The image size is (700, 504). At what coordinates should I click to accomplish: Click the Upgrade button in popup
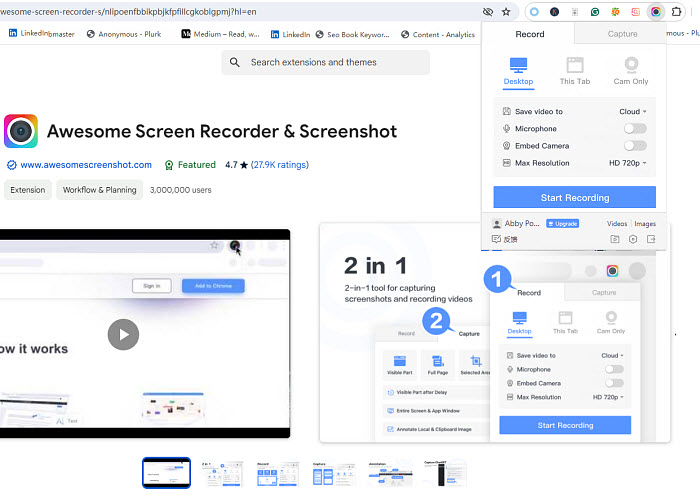click(562, 224)
